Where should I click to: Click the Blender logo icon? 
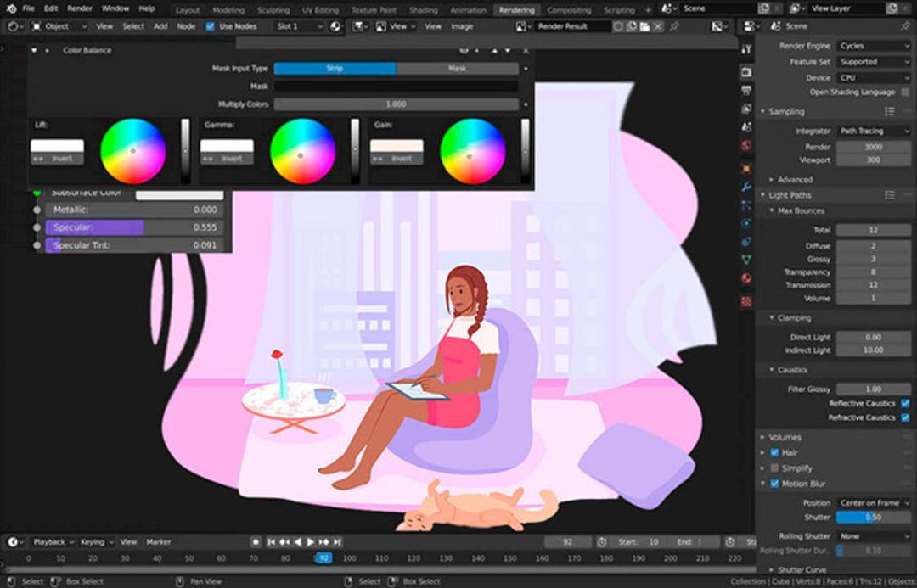(11, 8)
